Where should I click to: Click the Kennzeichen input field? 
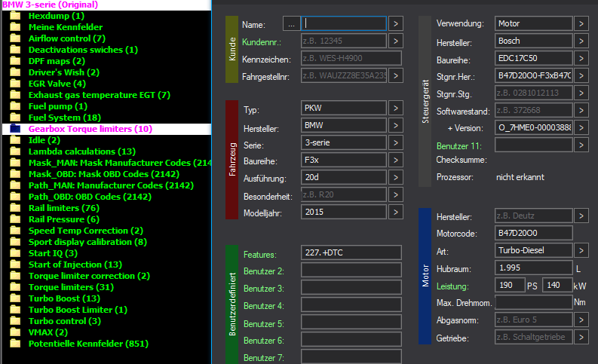pyautogui.click(x=351, y=58)
